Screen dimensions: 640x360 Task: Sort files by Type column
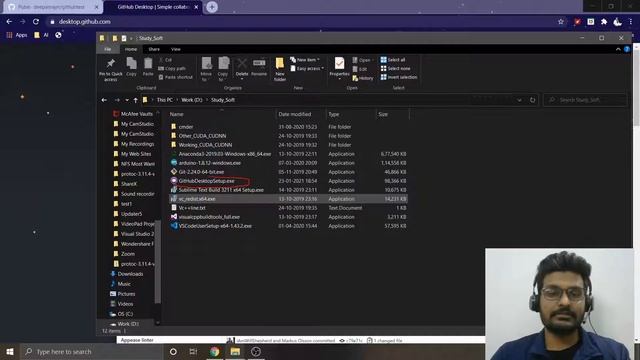(x=333, y=114)
